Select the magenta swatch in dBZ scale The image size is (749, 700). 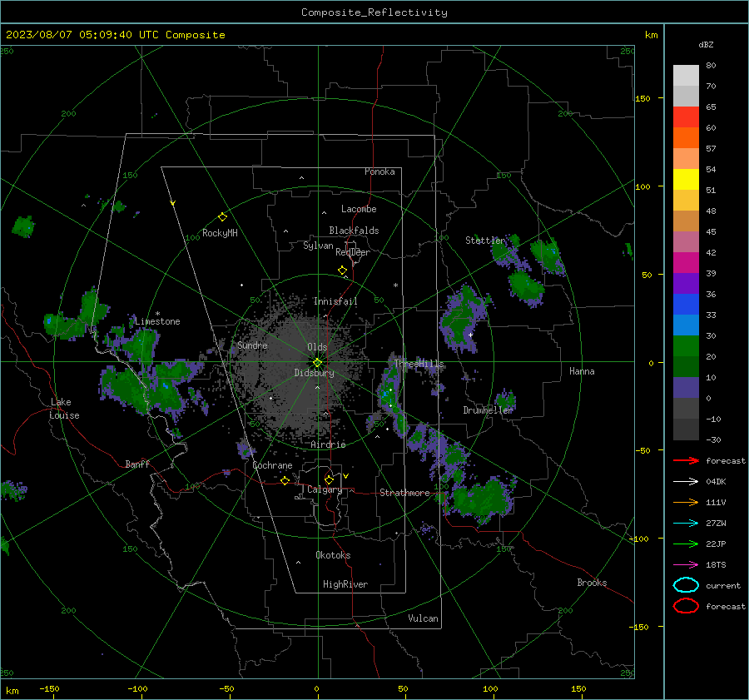coord(686,263)
